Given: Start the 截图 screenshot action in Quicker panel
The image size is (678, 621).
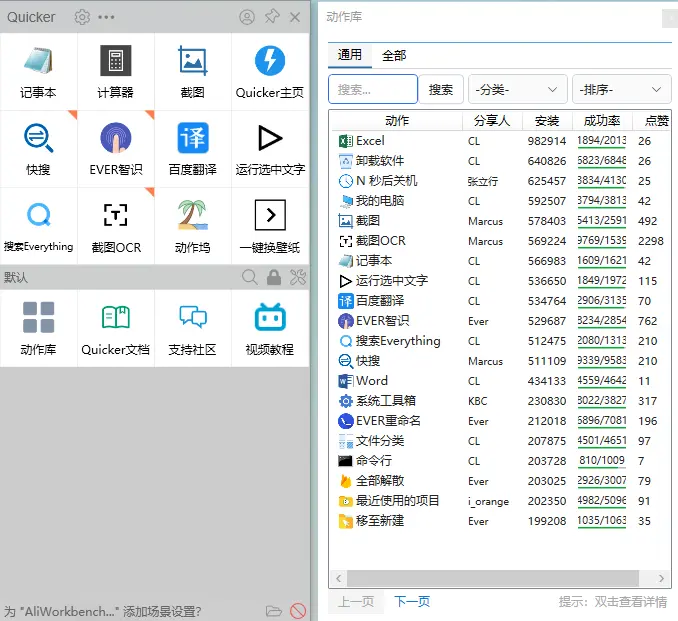Looking at the screenshot, I should [x=192, y=72].
